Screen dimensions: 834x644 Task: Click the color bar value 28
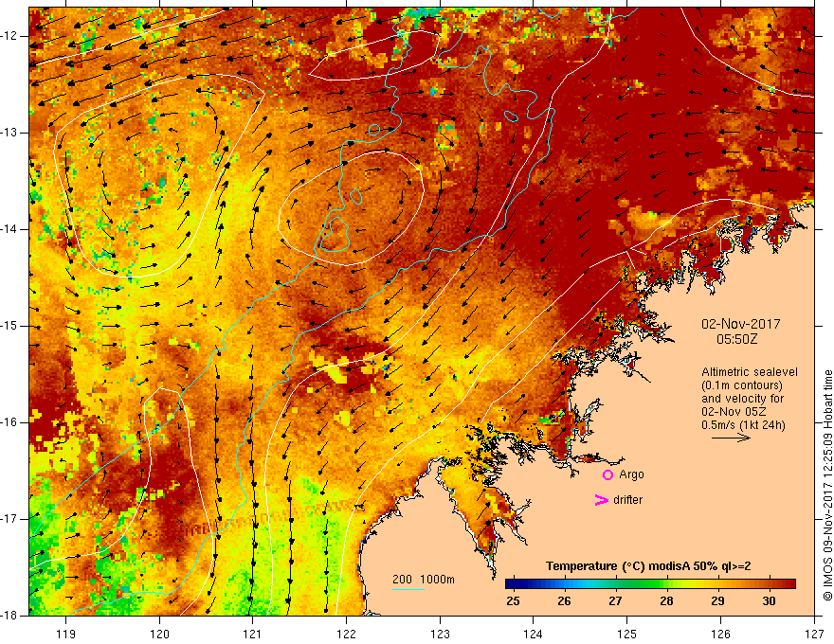click(666, 601)
